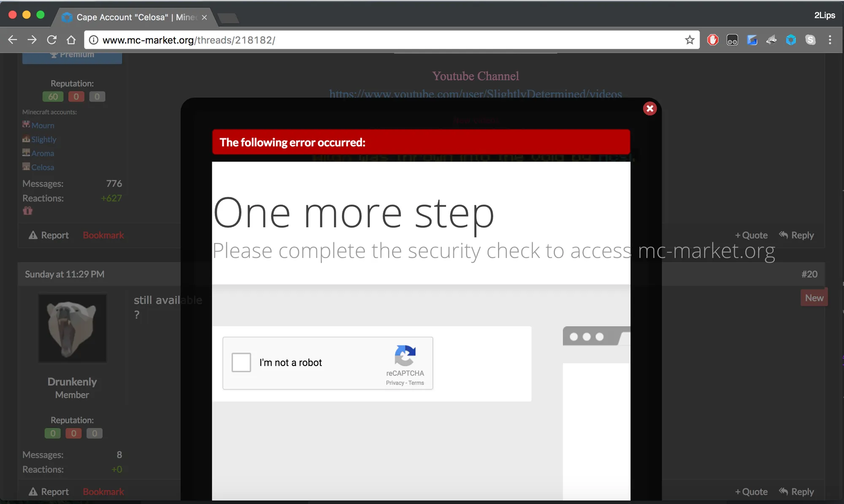Screen dimensions: 844x504
Task: View the grey neutral reputation 0 next to 60
Action: [x=97, y=97]
